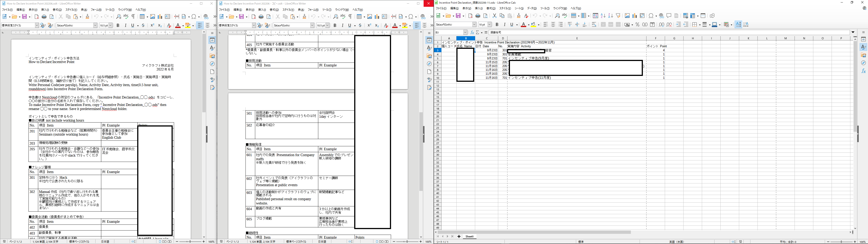Open シート menu in Calc
This screenshot has height=244, width=868.
click(519, 8)
